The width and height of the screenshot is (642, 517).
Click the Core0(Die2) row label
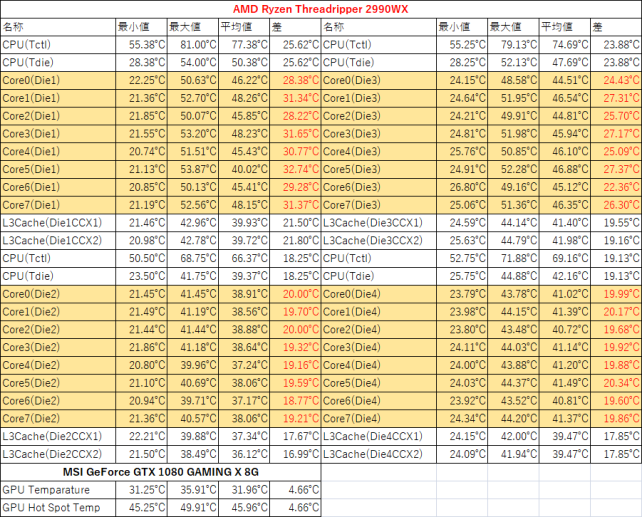click(58, 294)
